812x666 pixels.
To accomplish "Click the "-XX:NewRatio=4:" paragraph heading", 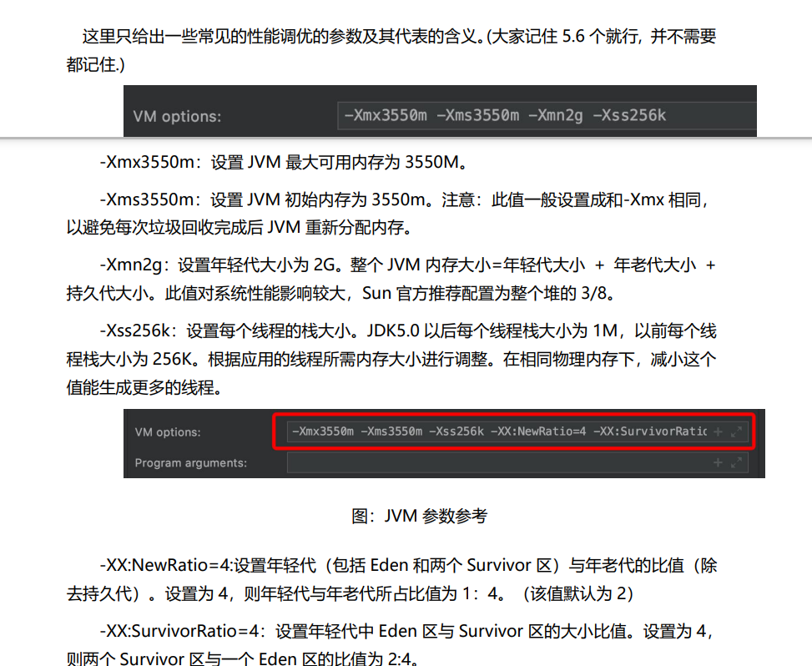I will coord(166,565).
